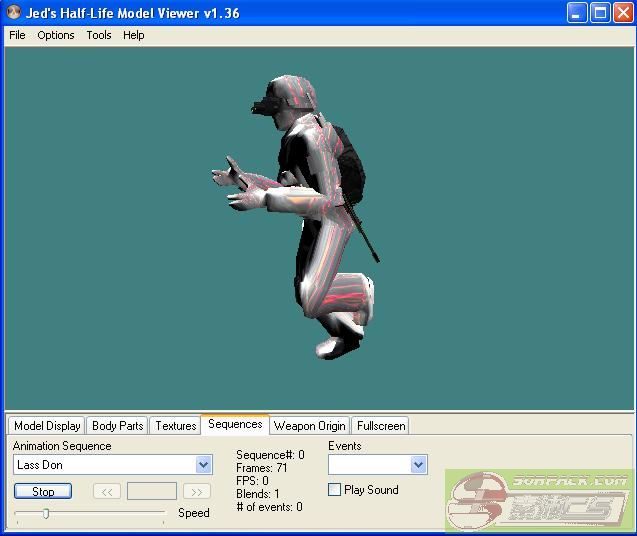Image resolution: width=637 pixels, height=536 pixels.
Task: Click the next frame >> button
Action: 197,492
